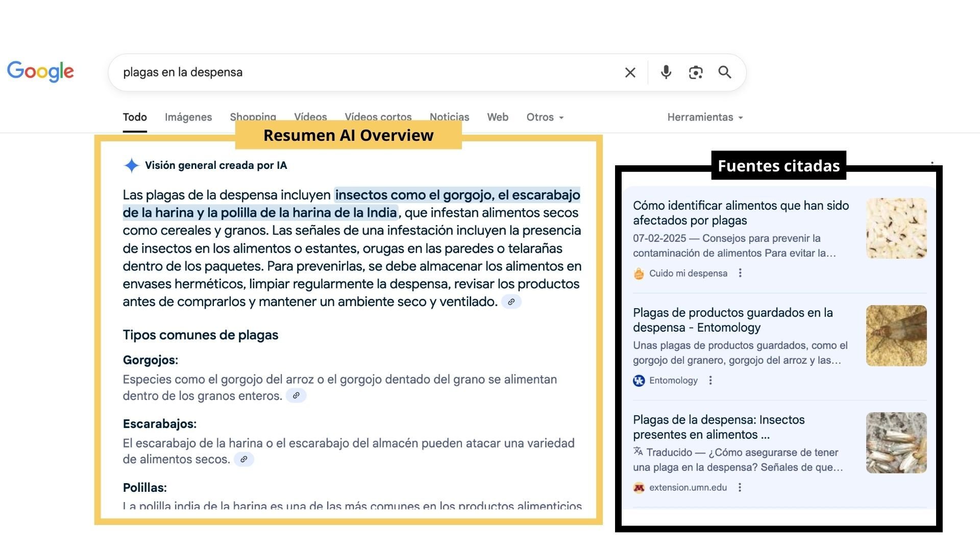Click the highlighted text about gorgojo insects
Viewport: 980px width, 551px height.
tap(352, 204)
